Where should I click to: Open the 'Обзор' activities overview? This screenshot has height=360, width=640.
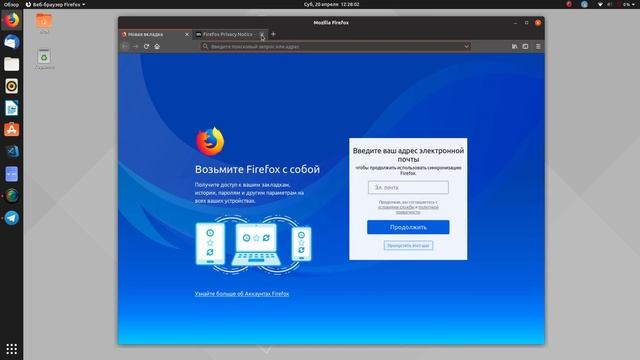pos(11,4)
